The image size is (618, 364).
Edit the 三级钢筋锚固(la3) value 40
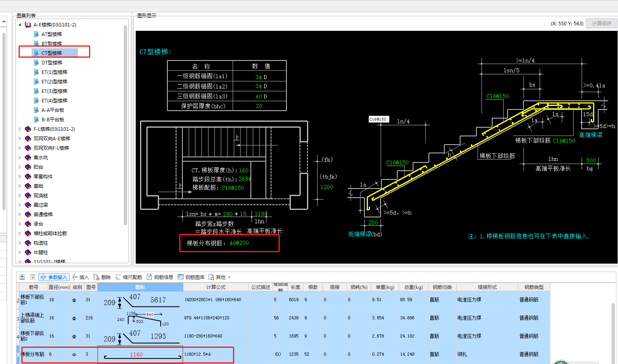pyautogui.click(x=259, y=96)
